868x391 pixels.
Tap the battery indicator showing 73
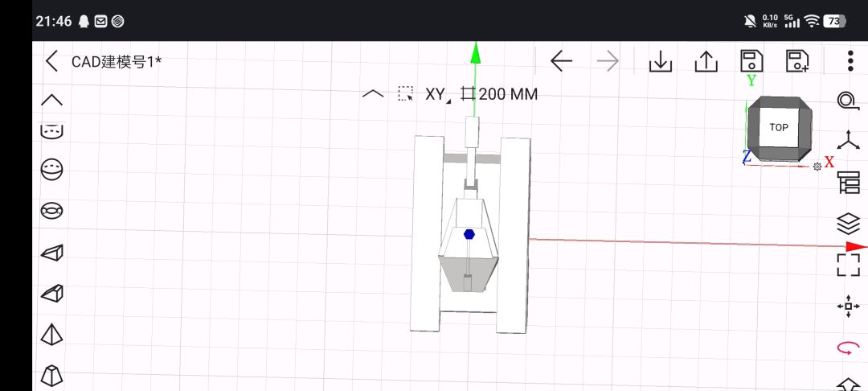pyautogui.click(x=835, y=21)
